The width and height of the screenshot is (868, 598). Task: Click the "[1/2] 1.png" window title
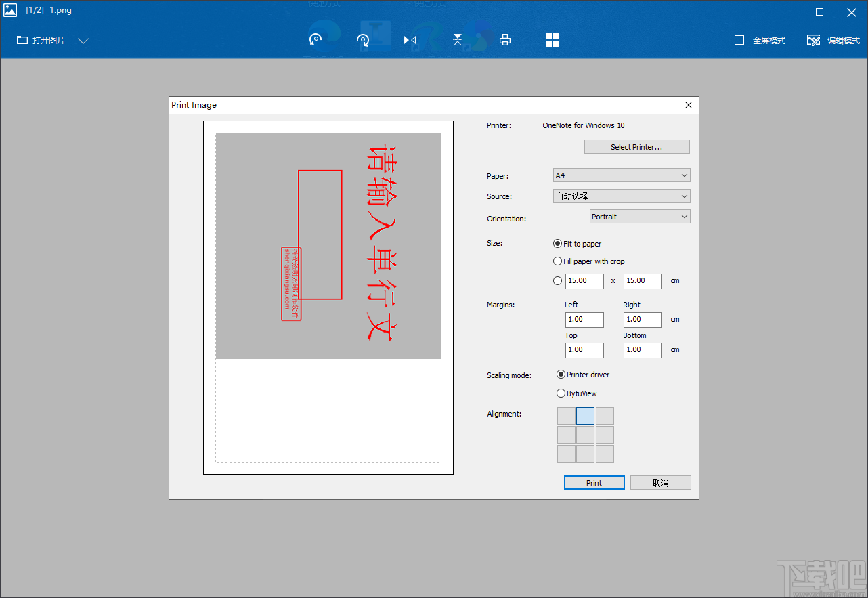(x=49, y=11)
